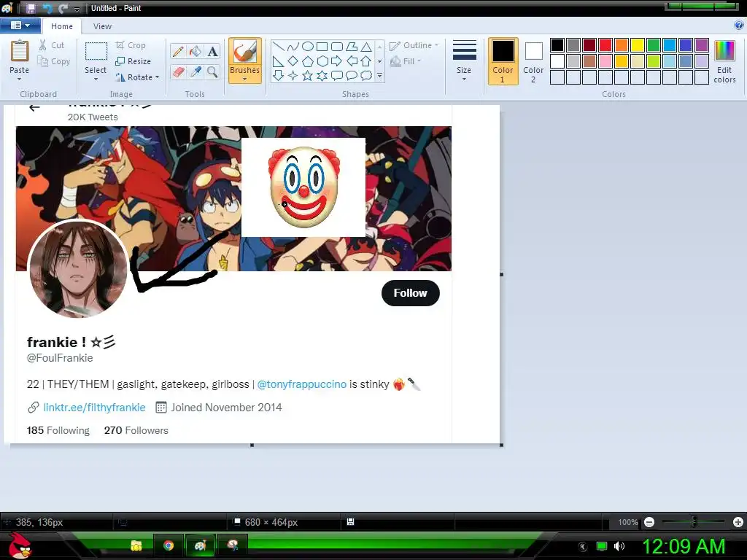Viewport: 747px width, 560px height.
Task: Choose the Pentagon shape
Action: coord(308,61)
